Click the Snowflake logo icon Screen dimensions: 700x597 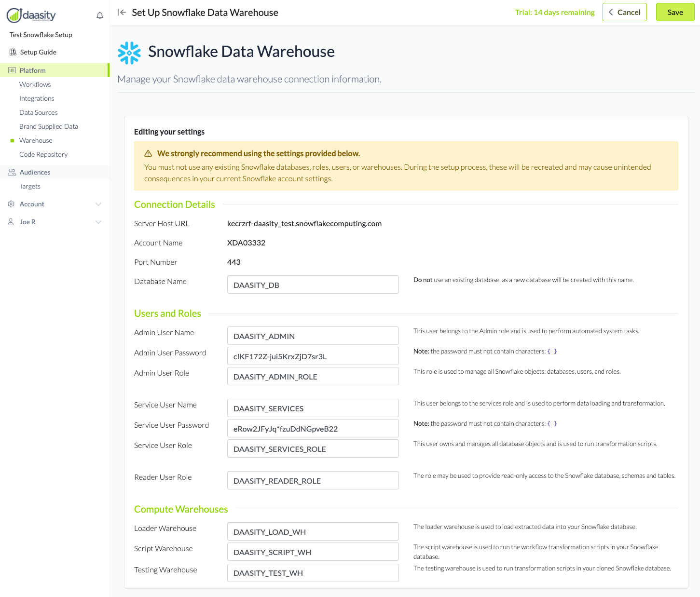[129, 53]
